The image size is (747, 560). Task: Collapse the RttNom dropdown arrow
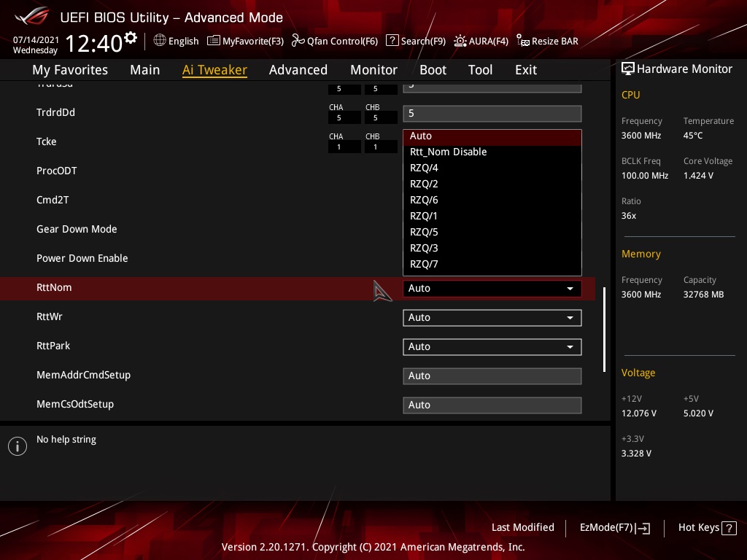570,289
